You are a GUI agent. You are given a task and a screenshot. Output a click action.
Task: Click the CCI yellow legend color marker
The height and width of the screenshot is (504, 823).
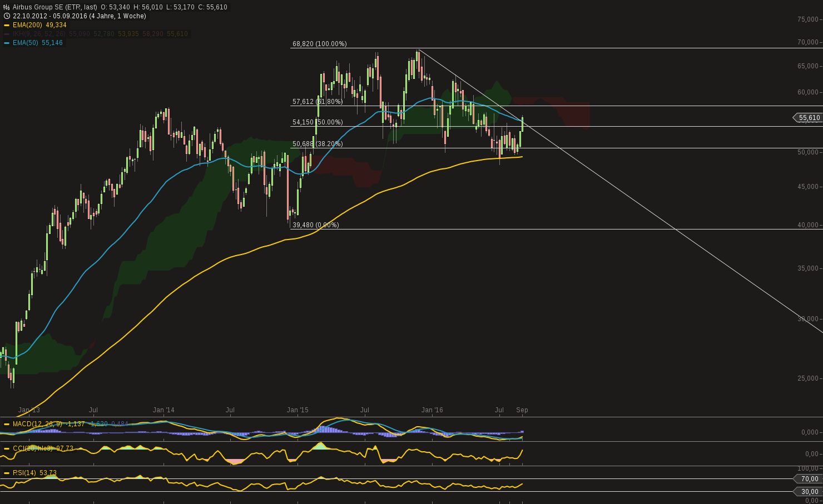pyautogui.click(x=6, y=447)
